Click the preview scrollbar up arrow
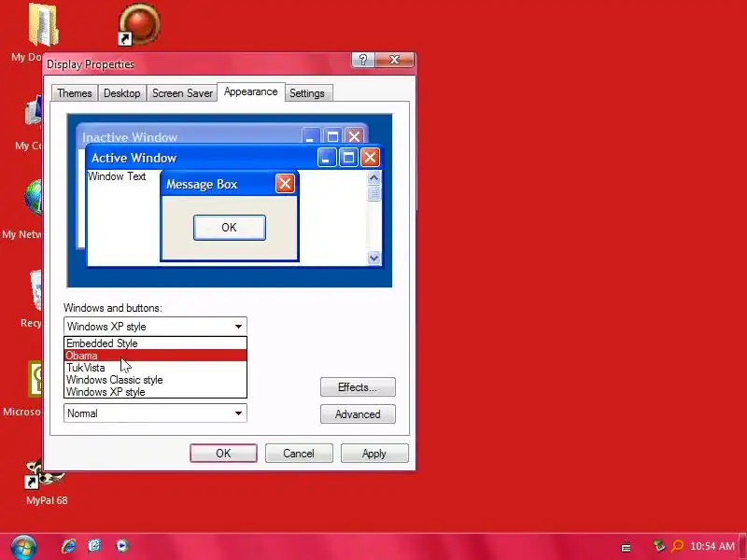 click(x=374, y=178)
